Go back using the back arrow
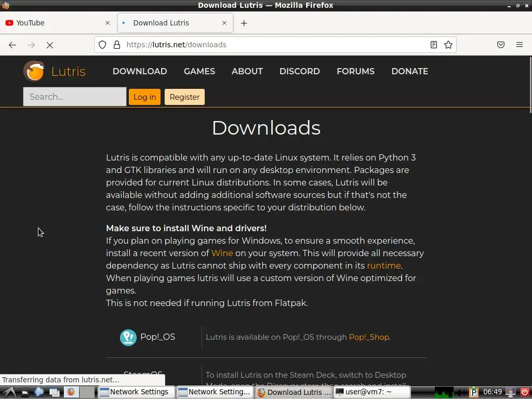Image resolution: width=532 pixels, height=399 pixels. (x=12, y=45)
